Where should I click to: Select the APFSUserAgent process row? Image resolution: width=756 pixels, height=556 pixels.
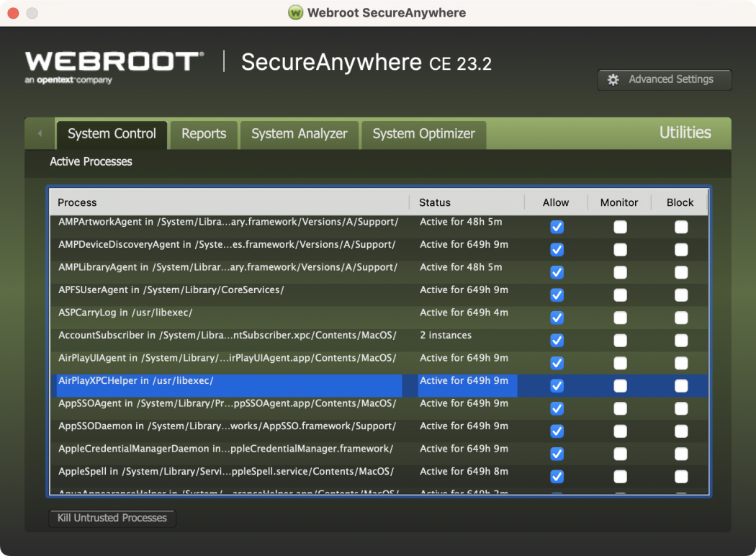click(x=379, y=295)
